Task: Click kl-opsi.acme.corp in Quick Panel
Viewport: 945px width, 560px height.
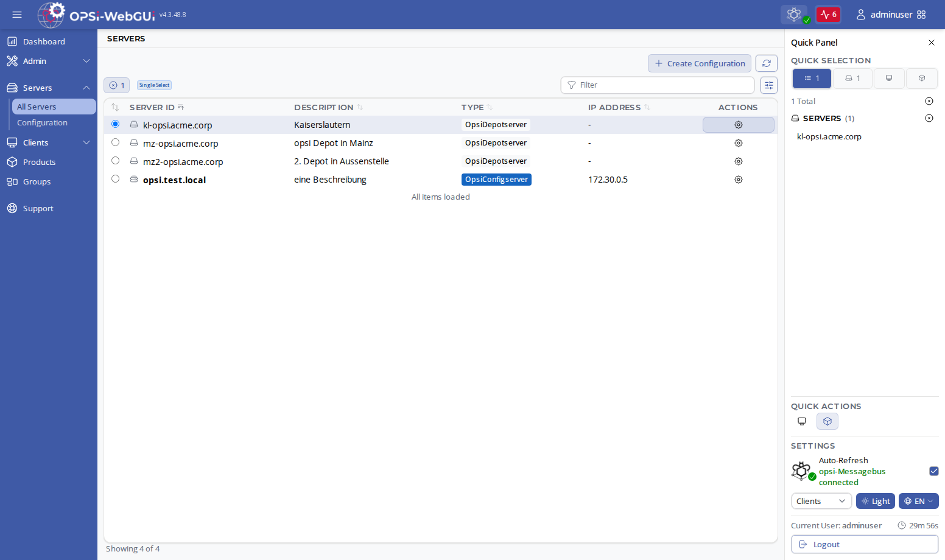Action: click(829, 137)
